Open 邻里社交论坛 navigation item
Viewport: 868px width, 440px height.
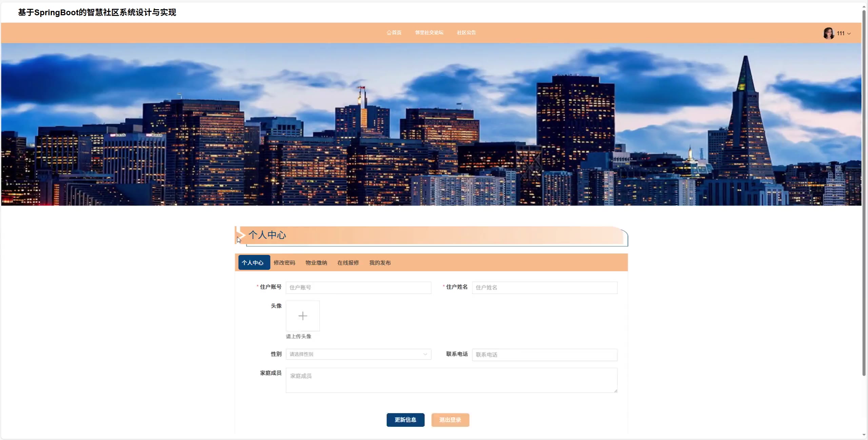pos(429,33)
